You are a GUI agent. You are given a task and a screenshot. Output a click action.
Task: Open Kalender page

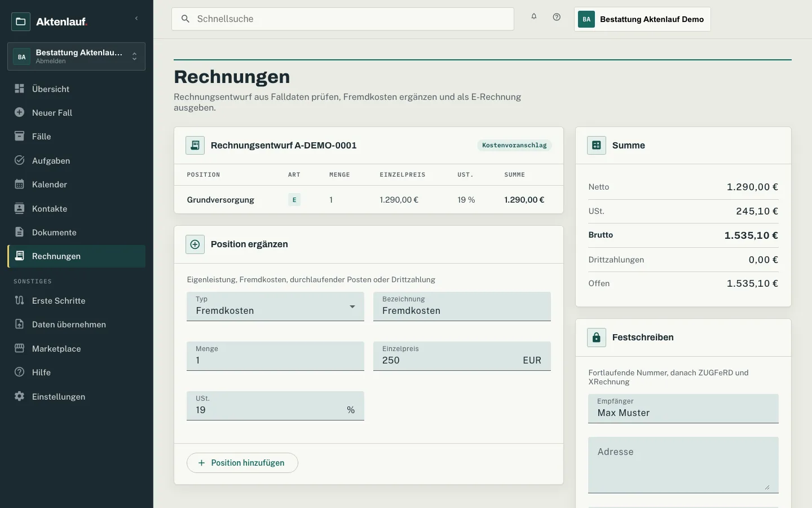(x=76, y=184)
